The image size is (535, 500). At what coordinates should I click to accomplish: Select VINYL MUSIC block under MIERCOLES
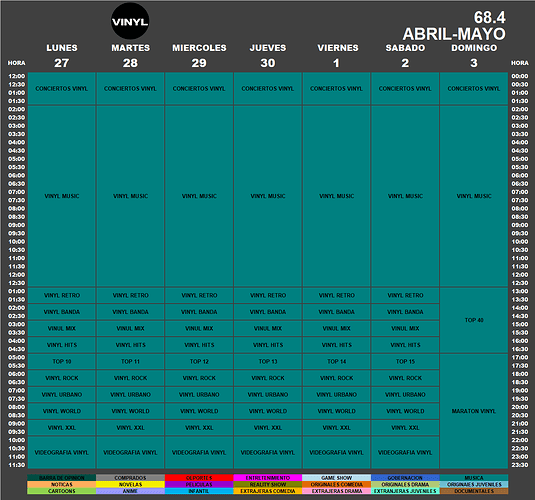click(199, 196)
